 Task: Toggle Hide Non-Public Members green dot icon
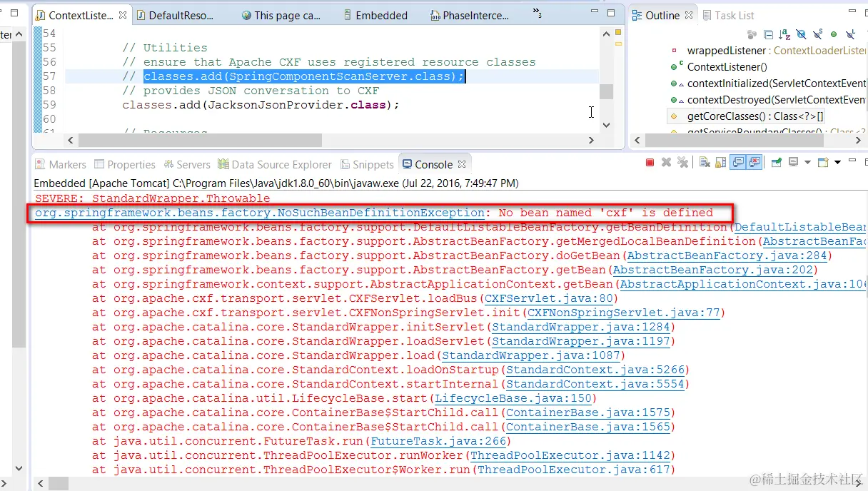point(834,34)
